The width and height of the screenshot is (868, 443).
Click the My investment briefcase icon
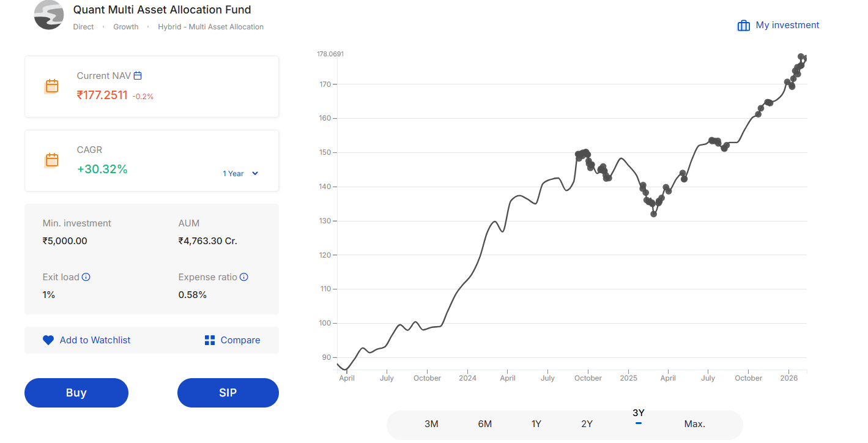pyautogui.click(x=743, y=26)
